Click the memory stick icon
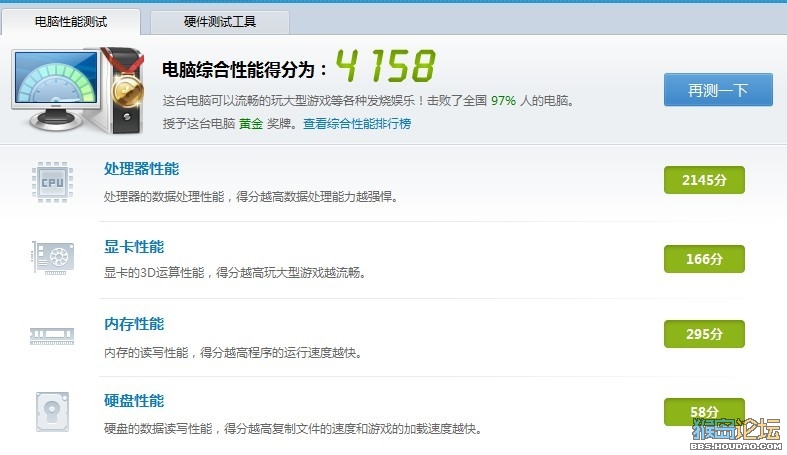The height and width of the screenshot is (455, 787). coord(52,336)
